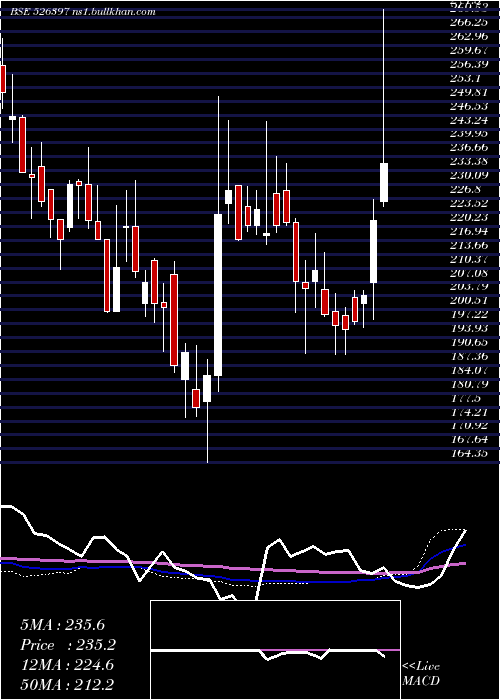This screenshot has height=700, width=500.
Task: Click the 259.67 price axis label
Action: [x=468, y=50]
